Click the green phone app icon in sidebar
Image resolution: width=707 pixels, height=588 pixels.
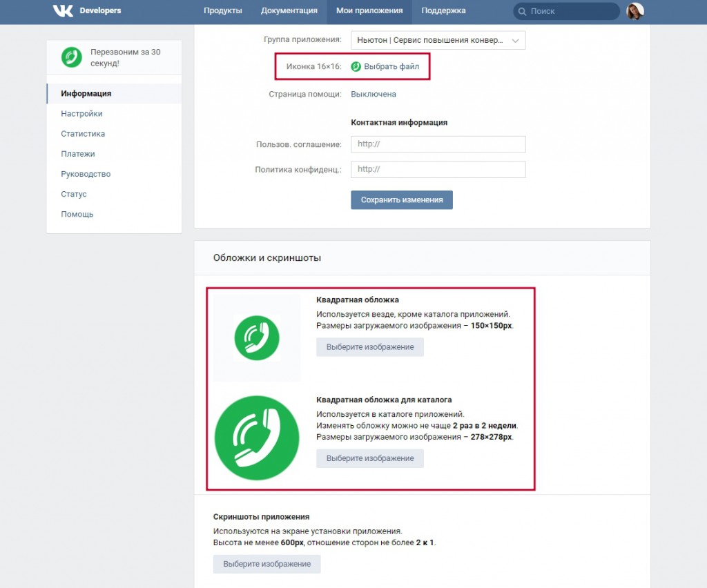(72, 57)
